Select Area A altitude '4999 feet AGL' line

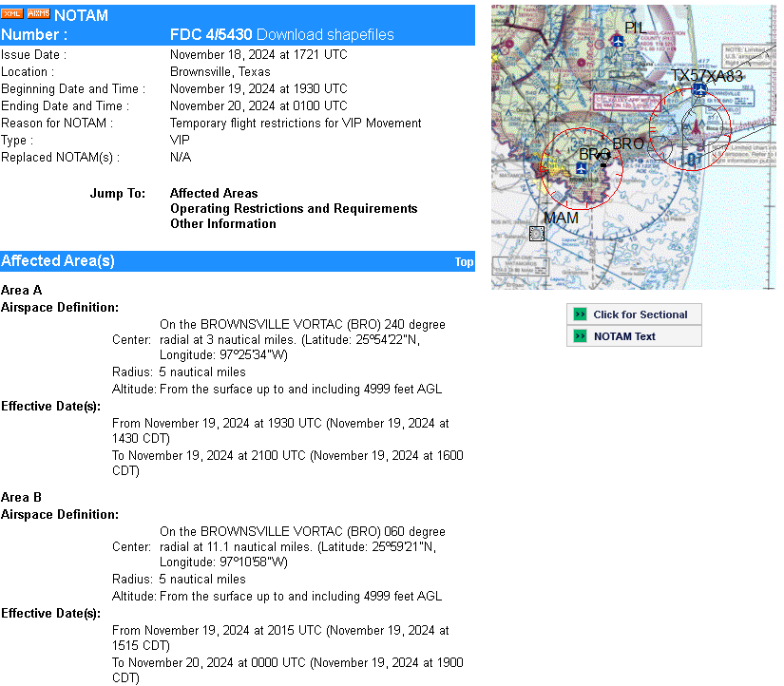pos(301,389)
